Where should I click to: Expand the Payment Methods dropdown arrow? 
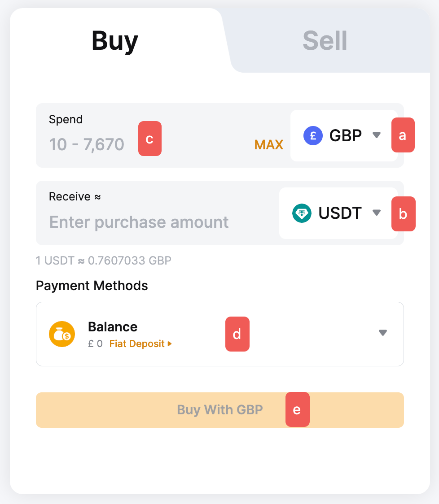tap(382, 333)
